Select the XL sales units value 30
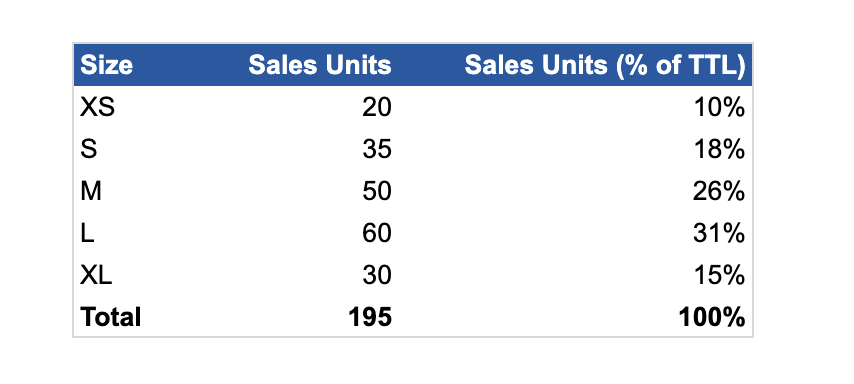 point(377,276)
